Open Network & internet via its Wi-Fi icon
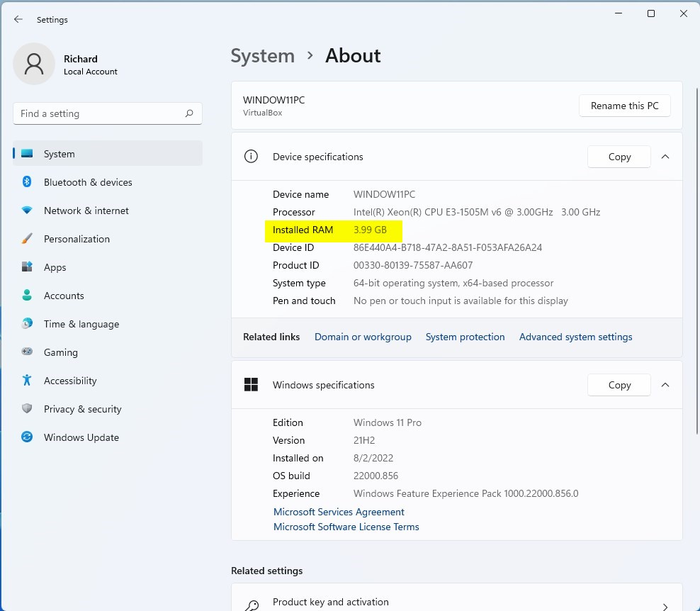Viewport: 700px width, 611px height. coord(27,211)
